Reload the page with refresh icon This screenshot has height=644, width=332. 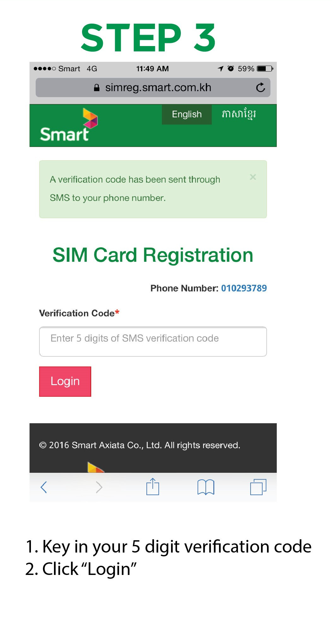coord(261,87)
